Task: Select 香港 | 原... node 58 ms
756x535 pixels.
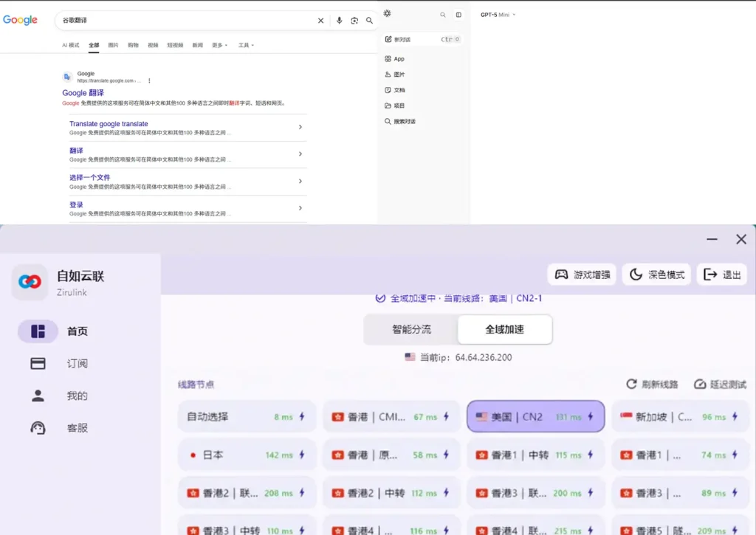Action: click(391, 455)
